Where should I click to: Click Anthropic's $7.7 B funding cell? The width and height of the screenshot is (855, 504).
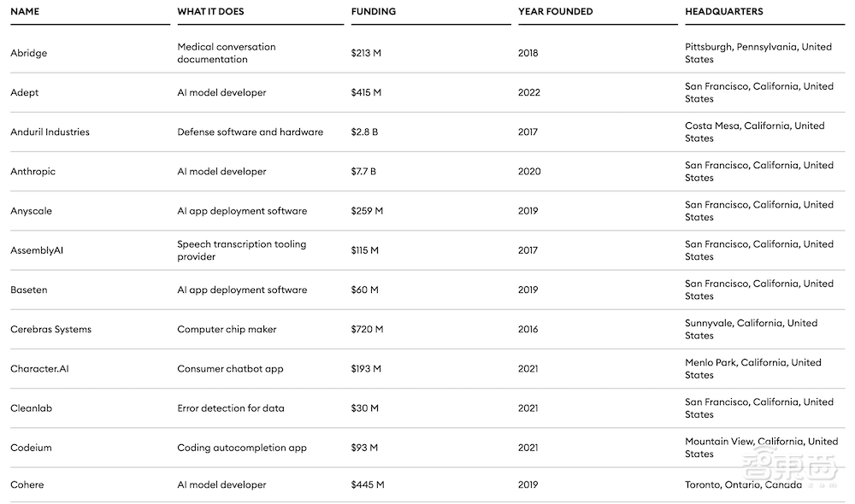point(363,172)
